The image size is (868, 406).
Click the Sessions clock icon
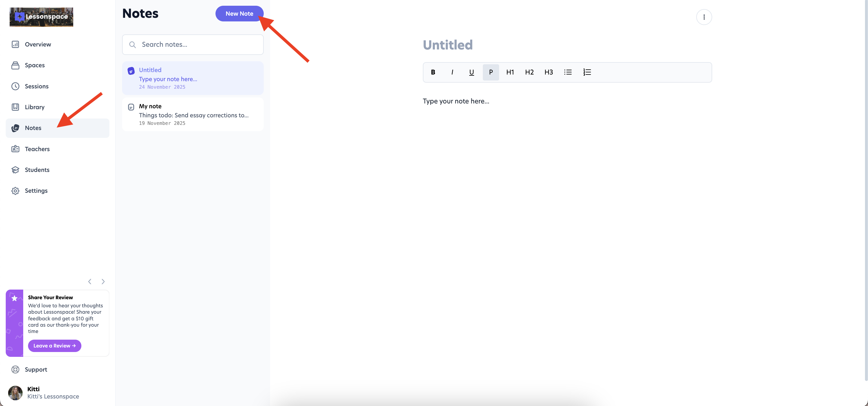pos(15,86)
